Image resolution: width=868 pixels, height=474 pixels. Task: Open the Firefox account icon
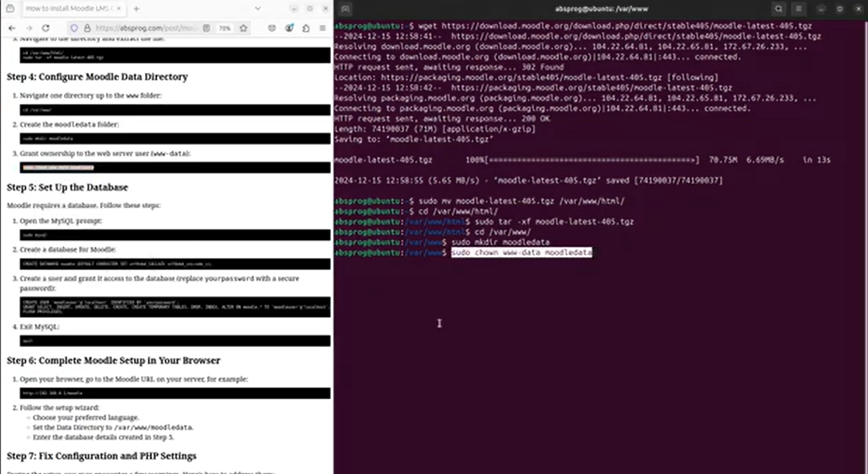289,28
